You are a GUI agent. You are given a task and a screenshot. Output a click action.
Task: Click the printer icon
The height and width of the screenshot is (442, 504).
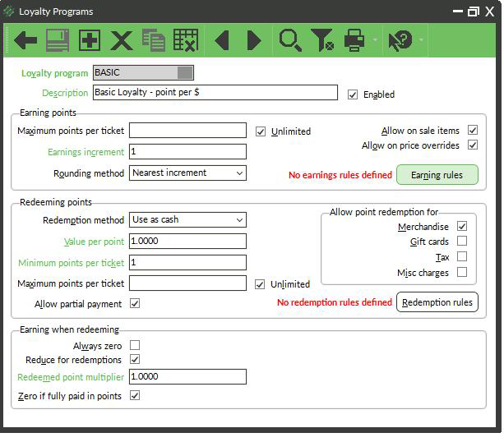pos(354,40)
